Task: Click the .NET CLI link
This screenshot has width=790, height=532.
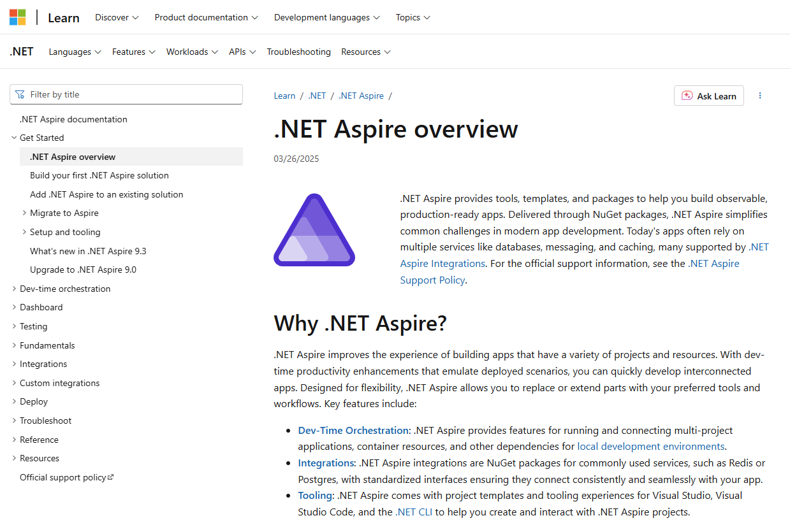Action: coord(413,512)
